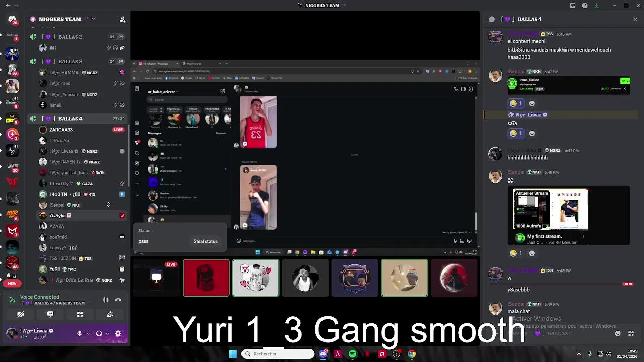The height and width of the screenshot is (362, 644).
Task: Open Discord direct messages home icon
Action: (12, 20)
